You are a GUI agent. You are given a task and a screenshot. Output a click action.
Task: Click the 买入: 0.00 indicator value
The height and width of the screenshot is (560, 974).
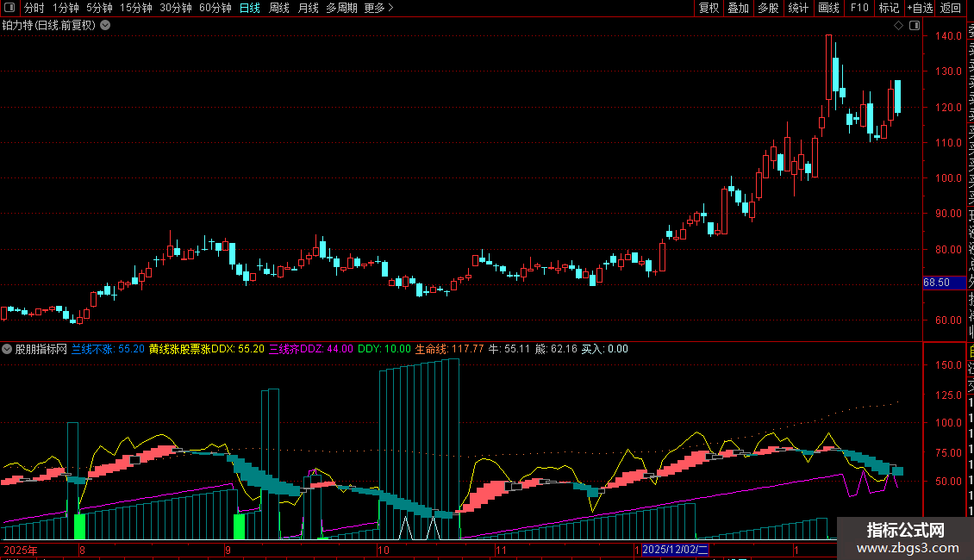coord(604,350)
